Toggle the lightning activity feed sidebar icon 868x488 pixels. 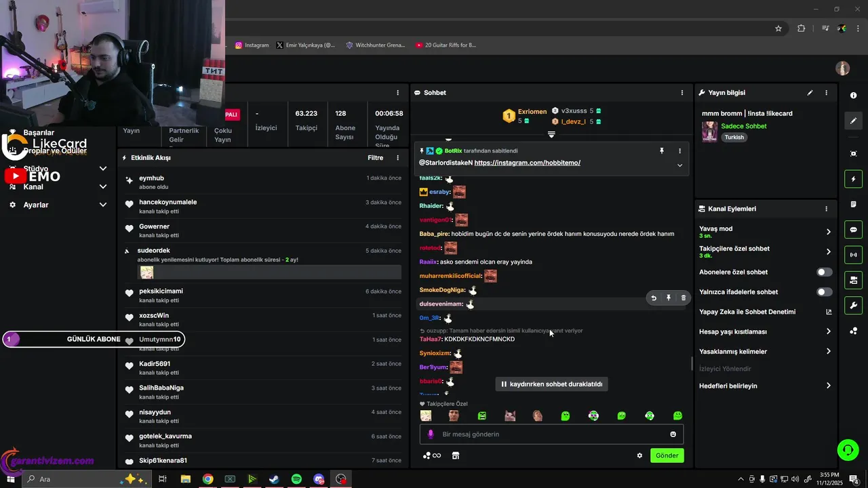853,179
